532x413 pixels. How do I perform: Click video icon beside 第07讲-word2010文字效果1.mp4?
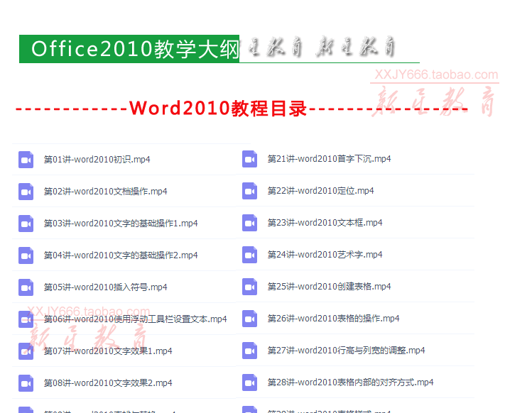point(26,351)
